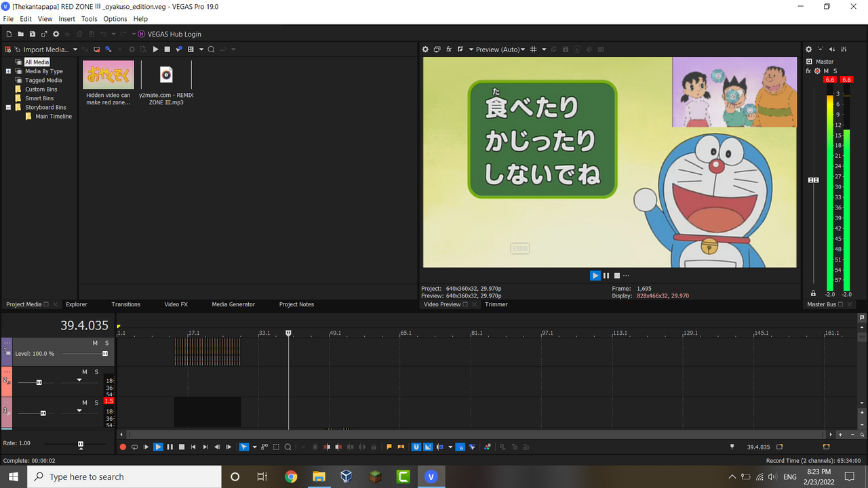The width and height of the screenshot is (868, 488).
Task: Click Stop below the Video Preview
Action: tap(616, 275)
